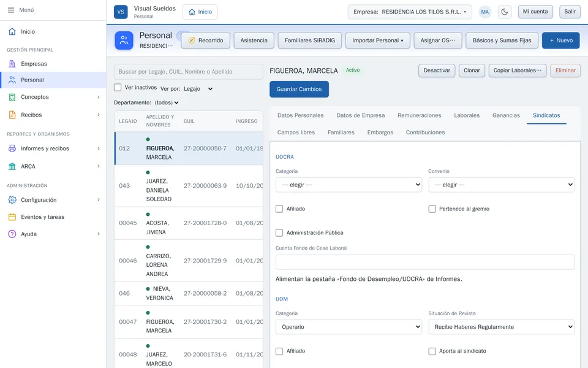This screenshot has width=588, height=368.
Task: Click the Conceptos calculator icon
Action: pyautogui.click(x=12, y=97)
